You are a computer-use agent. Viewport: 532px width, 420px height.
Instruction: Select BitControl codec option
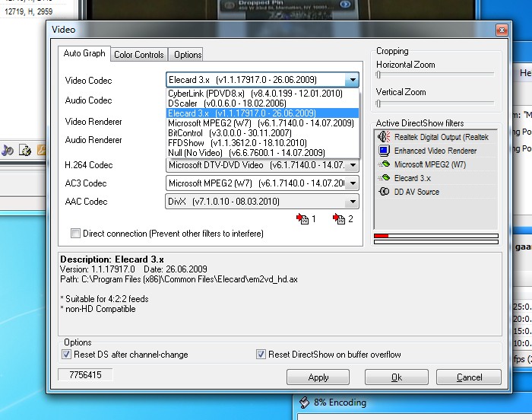[262, 133]
